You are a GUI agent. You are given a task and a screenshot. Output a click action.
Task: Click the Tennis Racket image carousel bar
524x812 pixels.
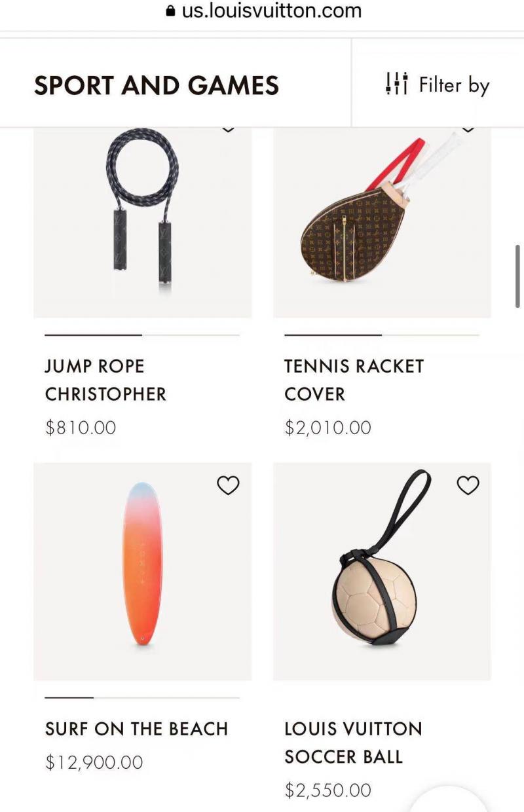(x=382, y=335)
